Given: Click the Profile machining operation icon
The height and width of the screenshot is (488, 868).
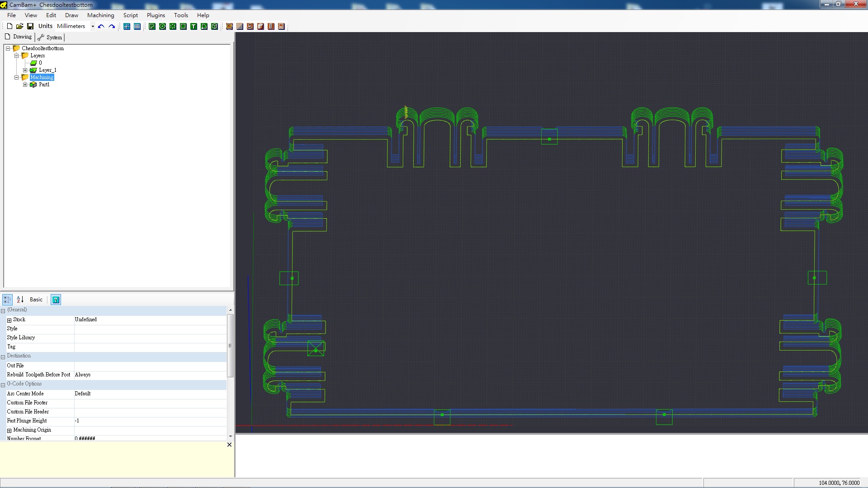Looking at the screenshot, I should pos(229,26).
